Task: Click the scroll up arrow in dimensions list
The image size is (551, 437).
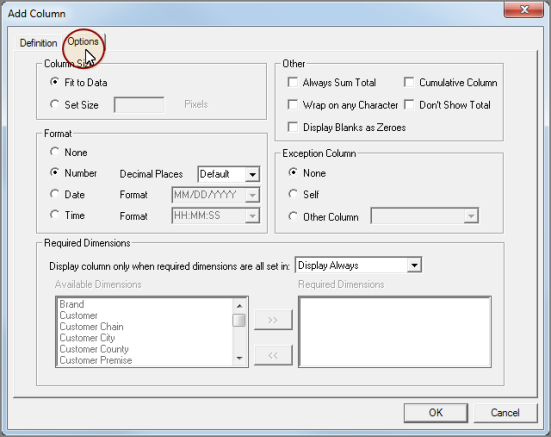Action: tap(239, 306)
